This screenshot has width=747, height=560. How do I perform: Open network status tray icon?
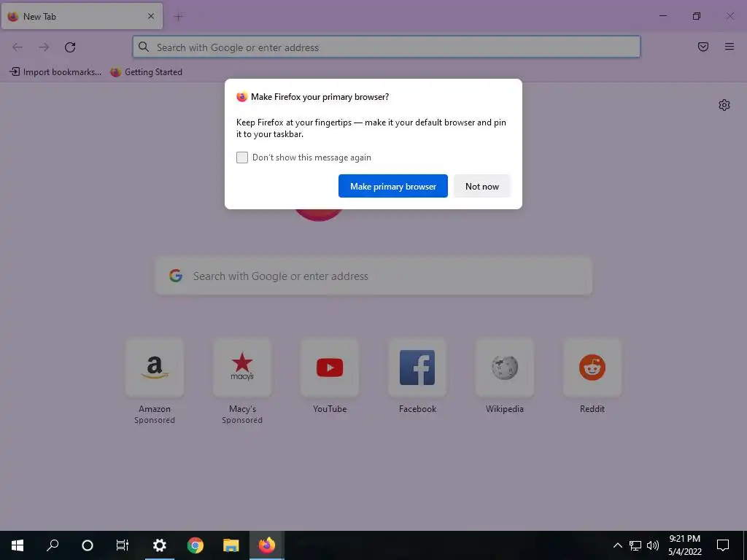click(635, 545)
